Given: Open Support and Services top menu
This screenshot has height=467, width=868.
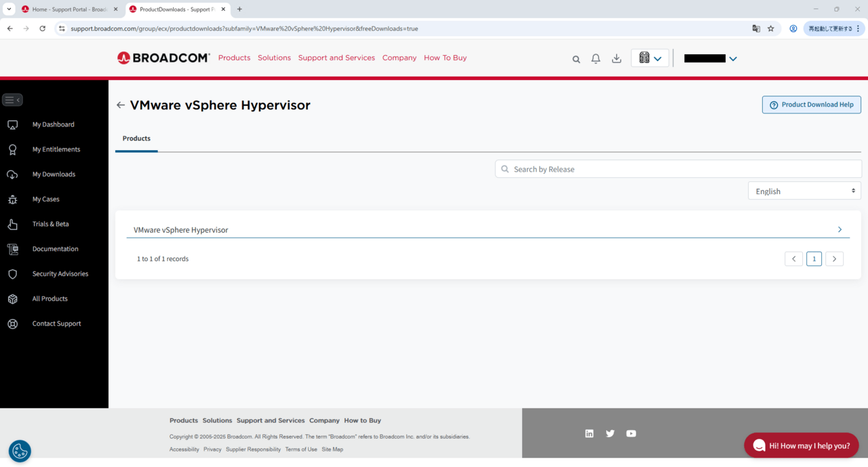Looking at the screenshot, I should 336,58.
